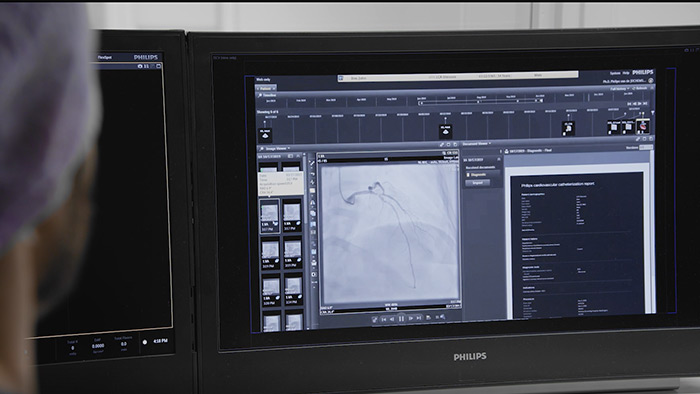This screenshot has width=700, height=394.
Task: Select the seventh tool in the vertical image toolbar
Action: (x=313, y=224)
